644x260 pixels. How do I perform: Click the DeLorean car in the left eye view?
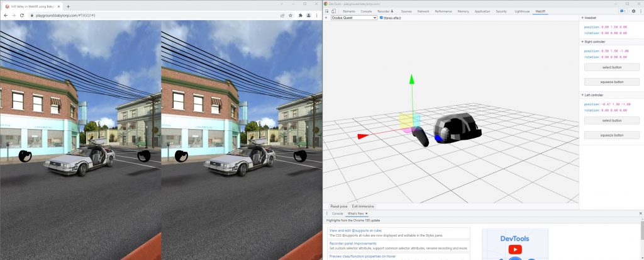[80, 161]
